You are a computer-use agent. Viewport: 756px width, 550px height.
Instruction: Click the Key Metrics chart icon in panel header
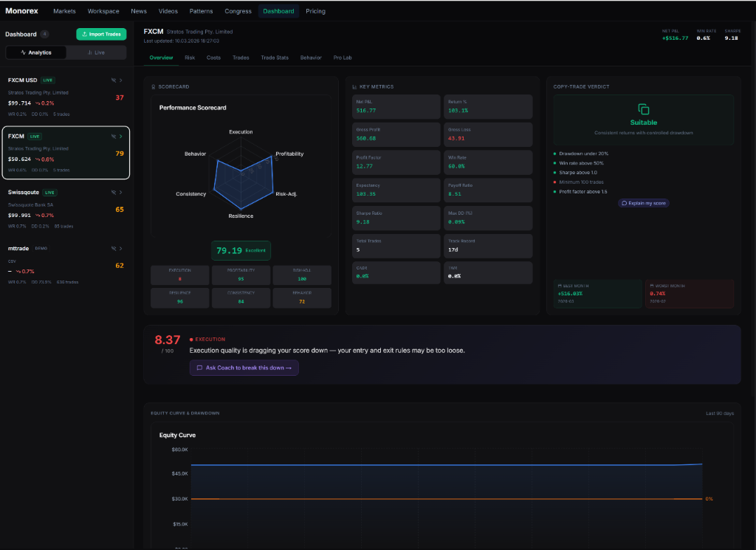(x=354, y=86)
